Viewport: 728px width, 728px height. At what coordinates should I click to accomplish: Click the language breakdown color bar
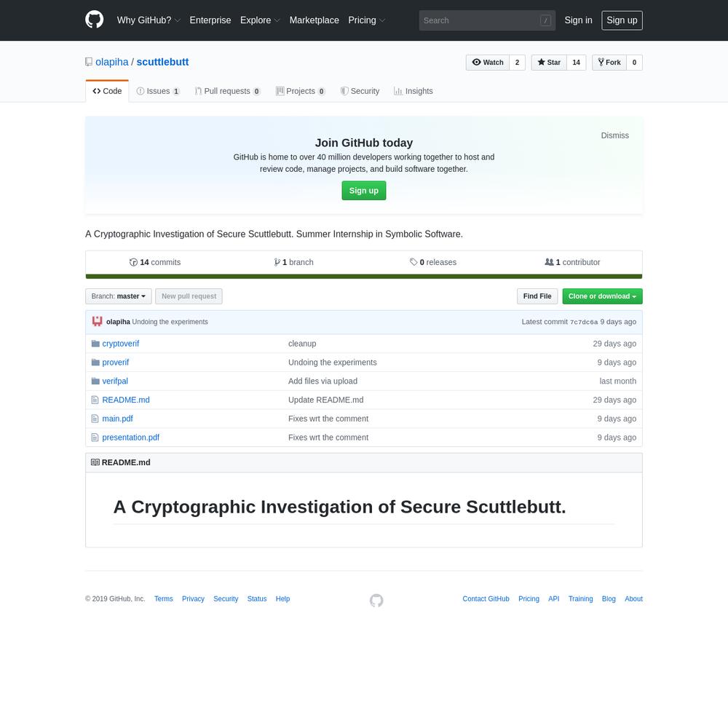coord(364,277)
